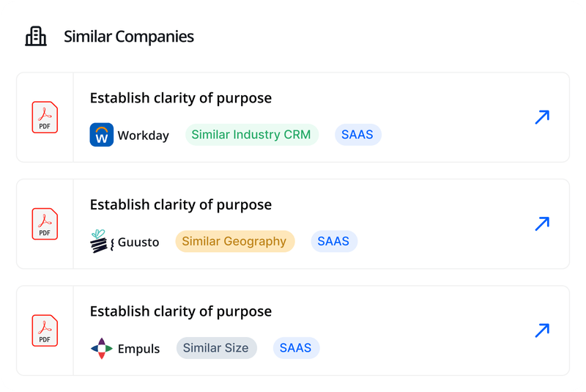
Task: Select the Similar Industry CRM tag
Action: point(251,135)
